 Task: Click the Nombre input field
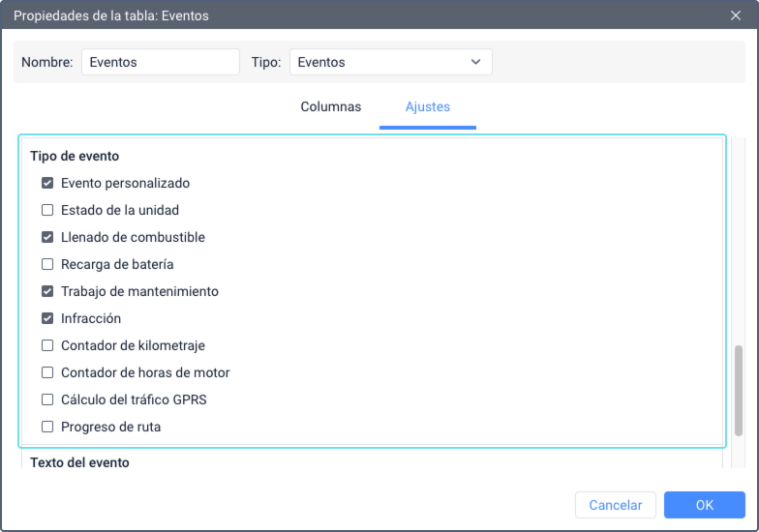(161, 62)
